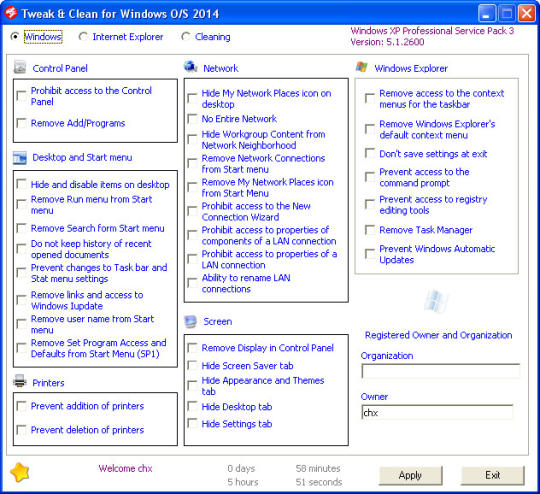Toggle Remove links and access to Windows Update

(x=21, y=300)
